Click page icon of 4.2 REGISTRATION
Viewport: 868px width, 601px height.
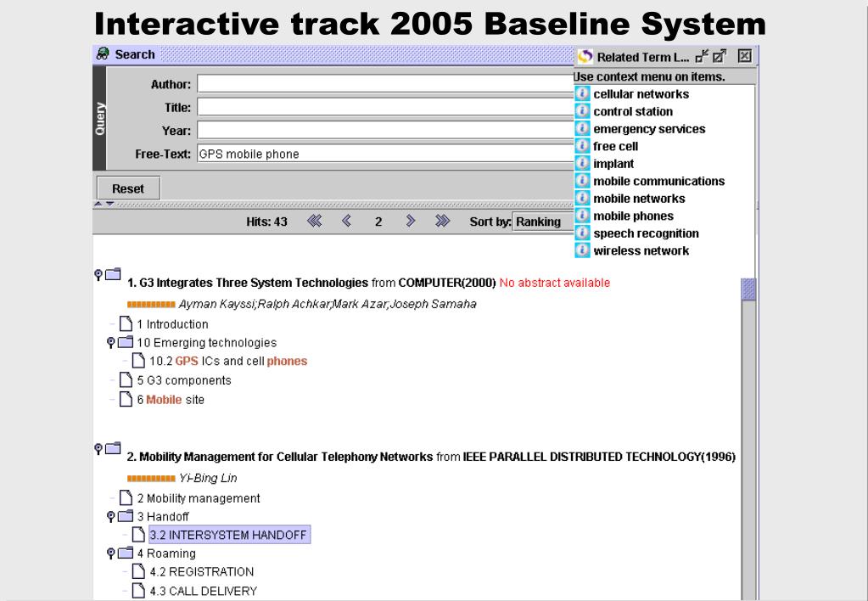[x=138, y=571]
